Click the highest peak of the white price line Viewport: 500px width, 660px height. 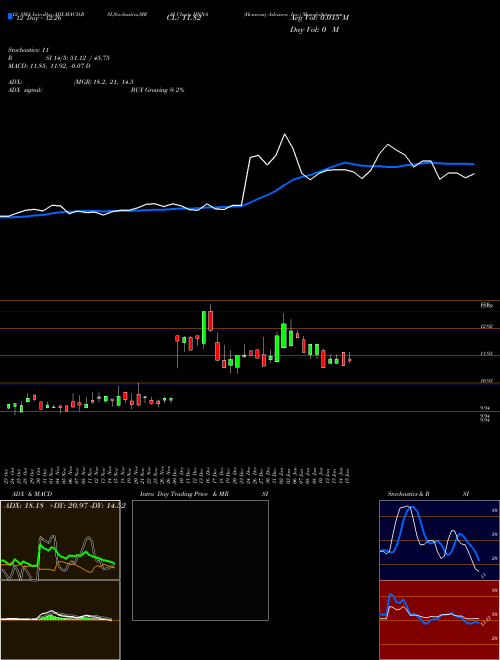tap(285, 134)
